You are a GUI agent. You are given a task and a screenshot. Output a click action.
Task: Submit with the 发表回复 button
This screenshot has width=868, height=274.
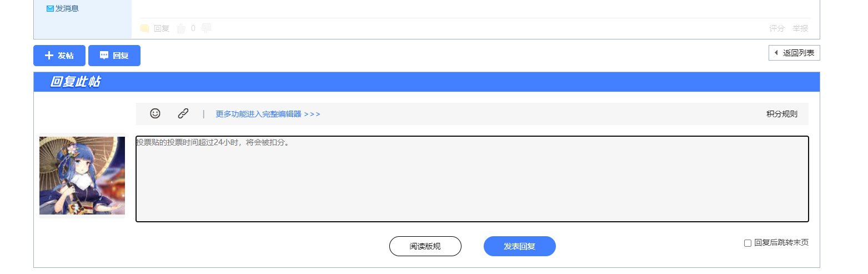(520, 246)
